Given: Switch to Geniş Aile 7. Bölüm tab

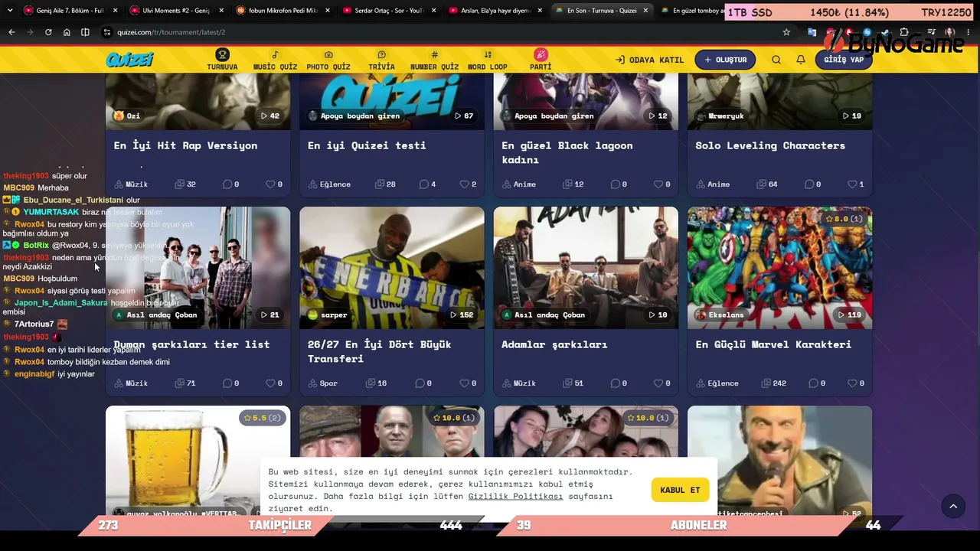Looking at the screenshot, I should [x=68, y=11].
